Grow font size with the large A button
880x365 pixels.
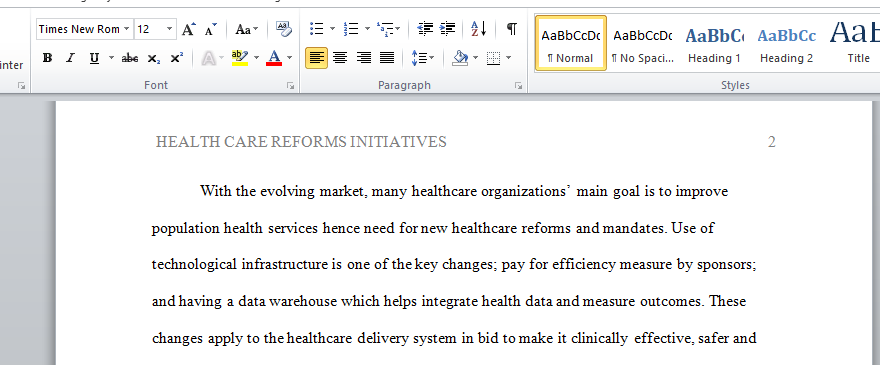(189, 29)
